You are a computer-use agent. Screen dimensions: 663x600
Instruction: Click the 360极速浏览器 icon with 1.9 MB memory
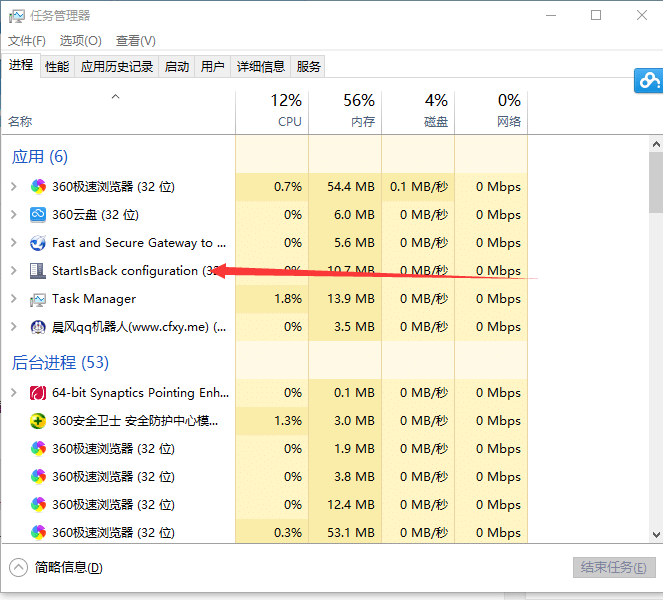coord(38,449)
